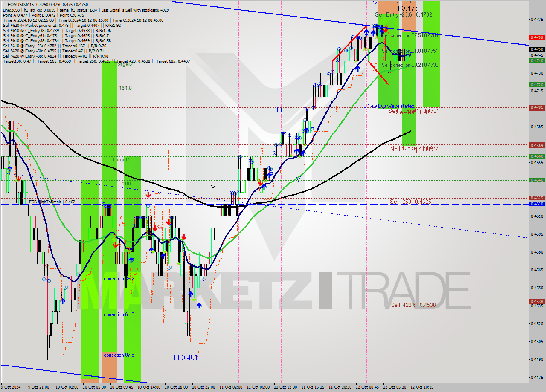
Task: Select the 10 Oct 18:00 time label
Action: pyautogui.click(x=175, y=388)
